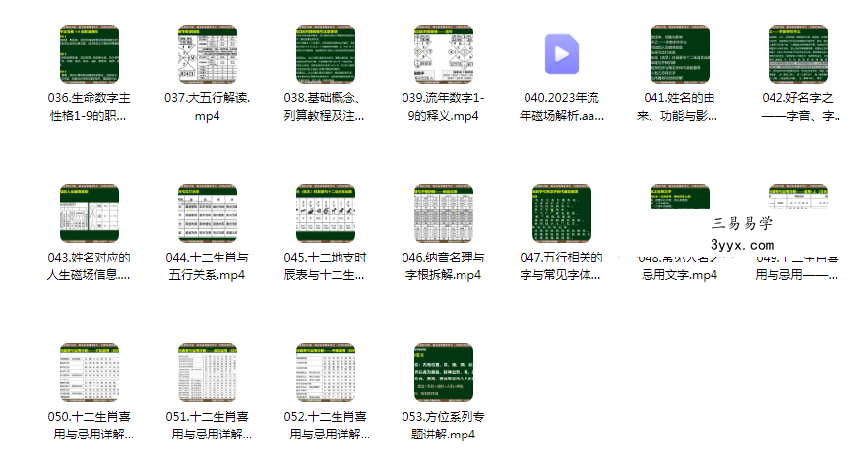Click thumbnail of 042.好名字之 file

(x=798, y=54)
